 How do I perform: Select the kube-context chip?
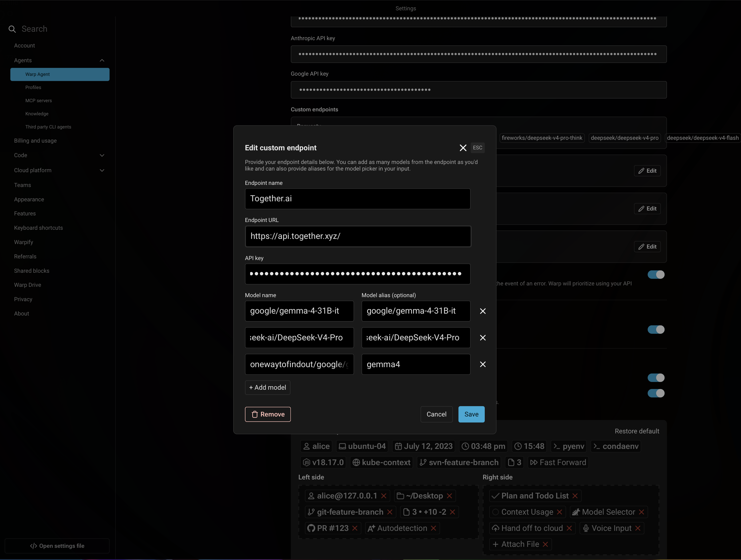381,462
